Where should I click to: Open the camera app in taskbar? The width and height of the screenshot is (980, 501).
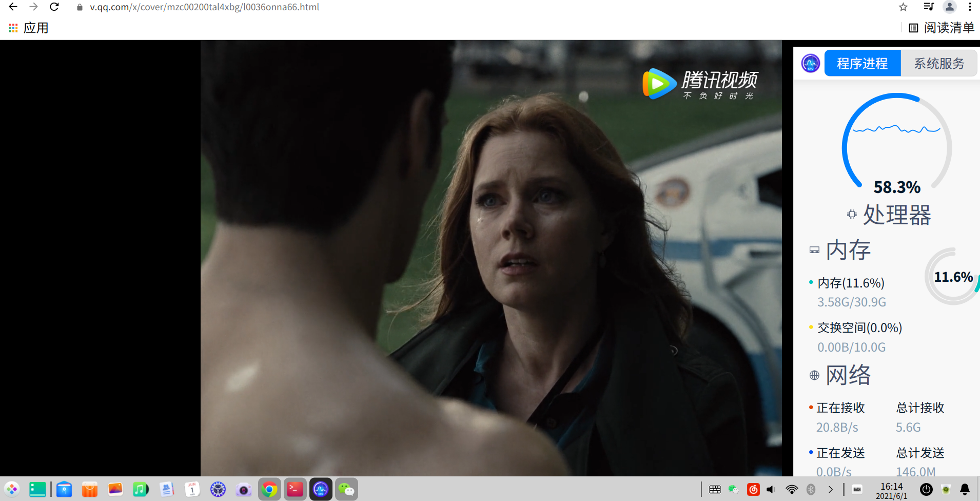244,489
